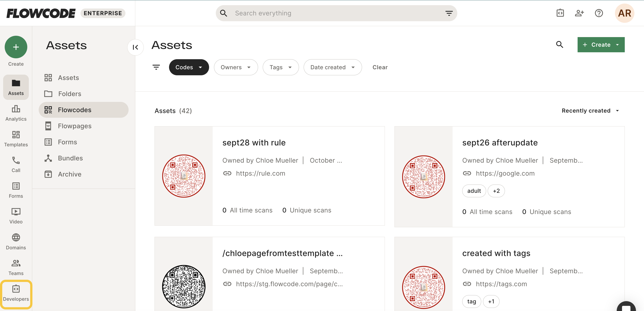Screen dimensions: 644x311
Task: Click the link icon beside https://rule.com
Action: tap(227, 173)
